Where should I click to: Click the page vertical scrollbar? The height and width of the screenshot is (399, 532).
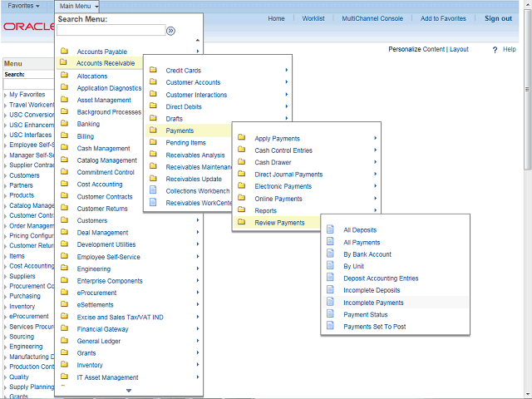[x=527, y=166]
